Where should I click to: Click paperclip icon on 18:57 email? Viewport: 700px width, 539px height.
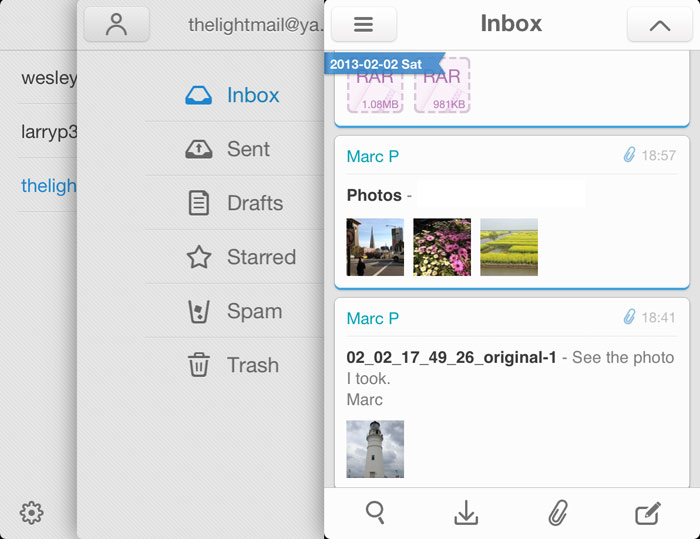click(629, 155)
